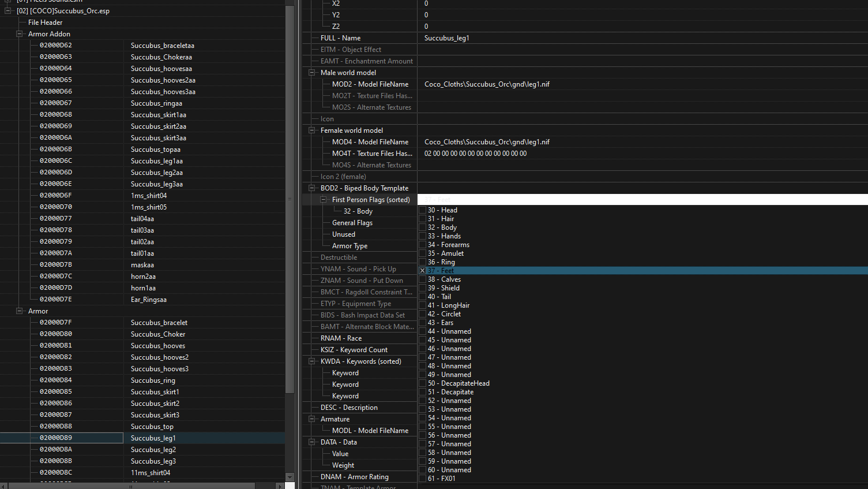
Task: Tick the 33 - Hands checkbox
Action: pyautogui.click(x=422, y=236)
